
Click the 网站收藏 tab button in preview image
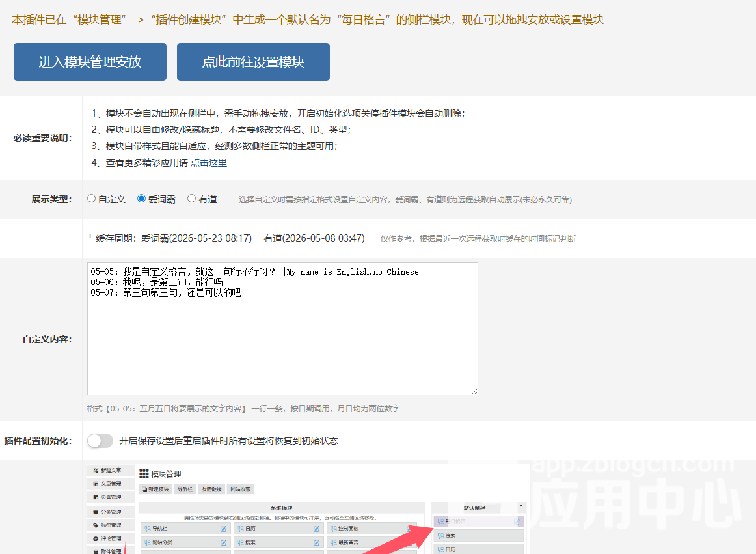point(241,490)
